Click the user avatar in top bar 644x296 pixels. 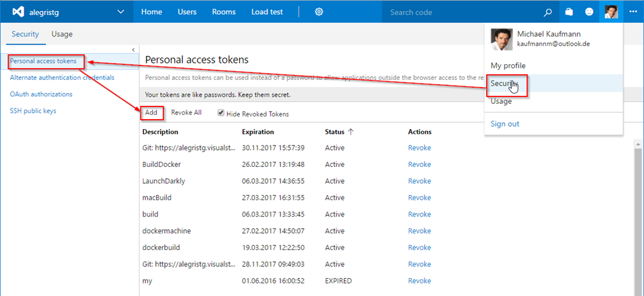[x=611, y=12]
